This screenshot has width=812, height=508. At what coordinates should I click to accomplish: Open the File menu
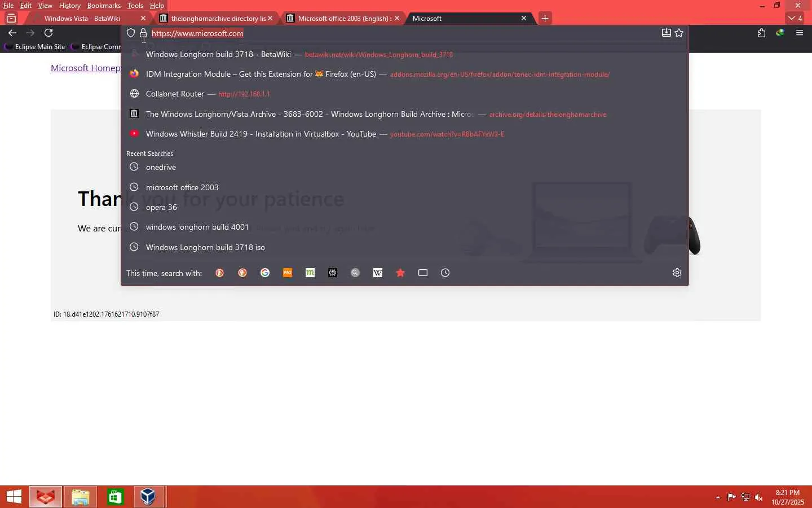click(8, 6)
